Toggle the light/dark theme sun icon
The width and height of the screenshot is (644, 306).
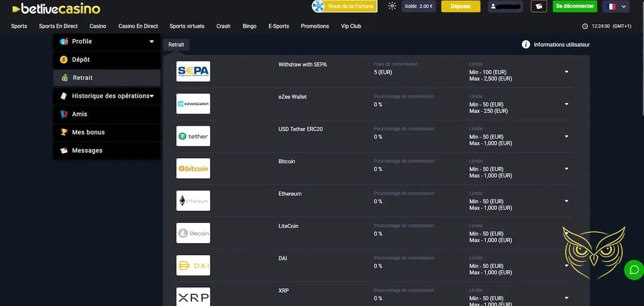click(x=392, y=6)
